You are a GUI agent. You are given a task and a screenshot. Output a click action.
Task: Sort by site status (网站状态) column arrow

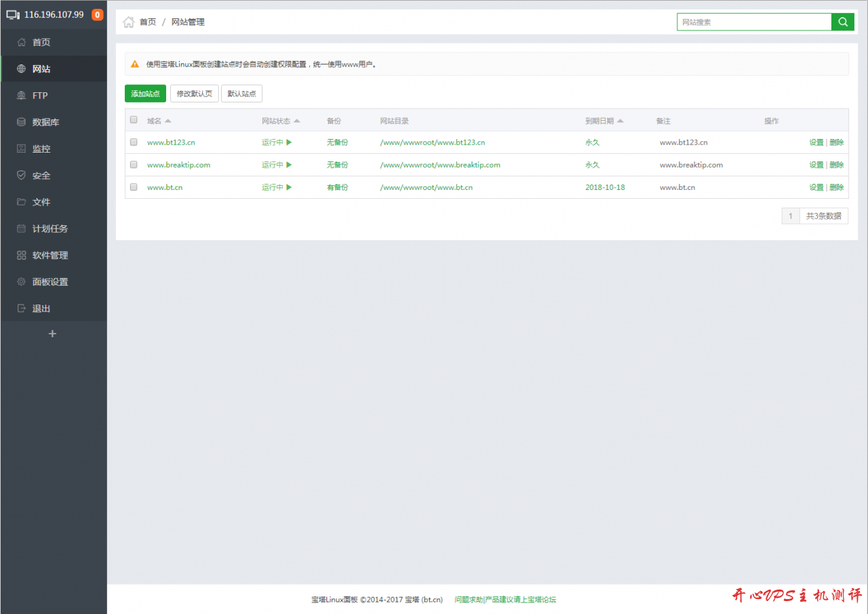pos(297,121)
